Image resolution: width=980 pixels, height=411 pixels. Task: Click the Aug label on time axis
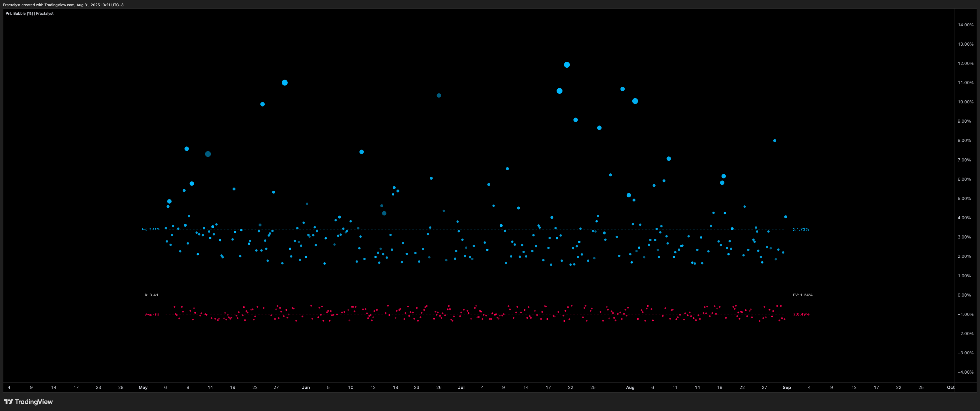pos(630,387)
